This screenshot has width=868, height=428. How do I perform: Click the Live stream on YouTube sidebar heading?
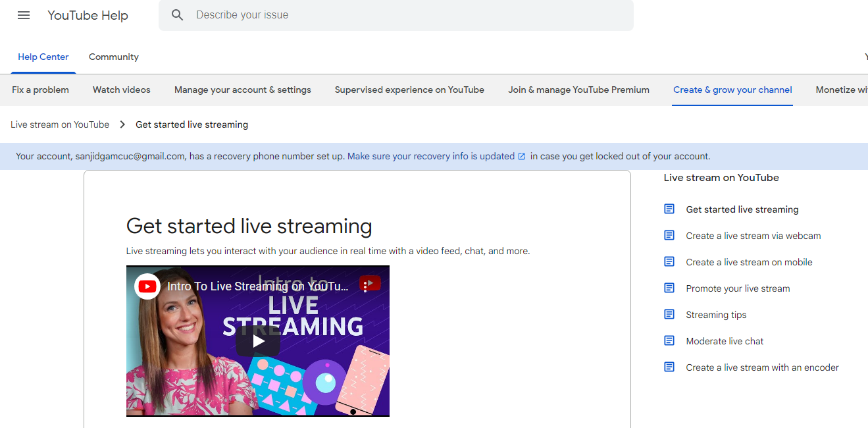[721, 178]
